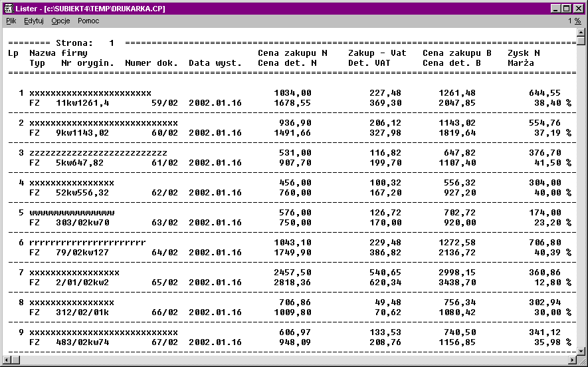Click original number '483/02kw74'
Screen dimensions: 588x367
point(82,342)
